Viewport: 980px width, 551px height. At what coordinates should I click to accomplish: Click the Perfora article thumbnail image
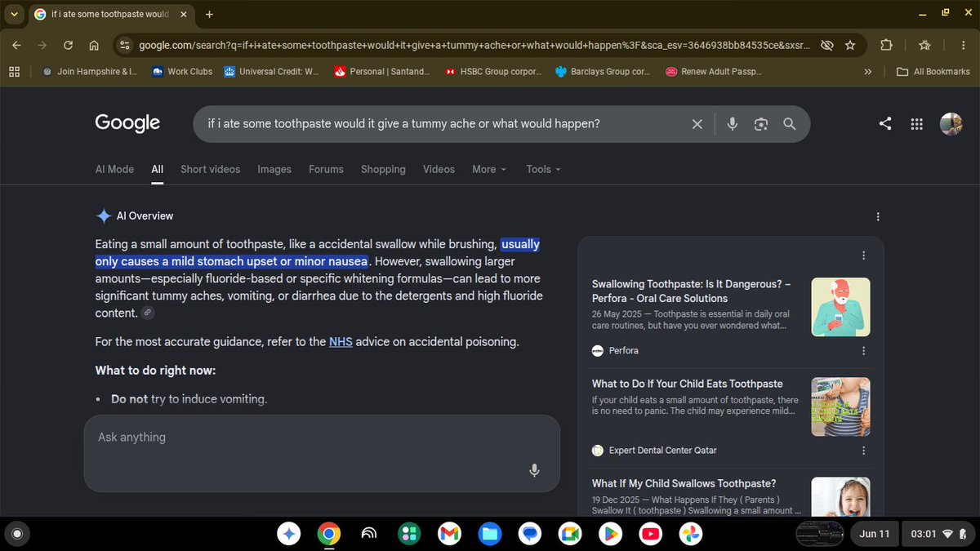pos(840,307)
